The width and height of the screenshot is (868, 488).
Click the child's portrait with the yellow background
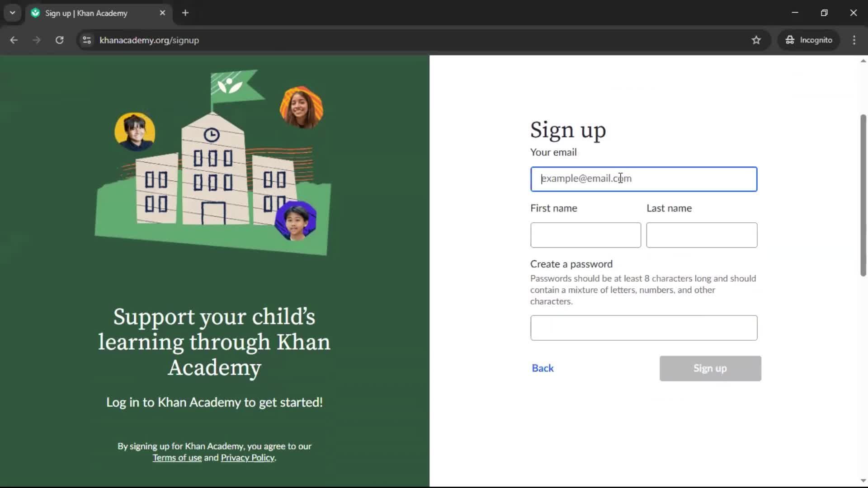[135, 131]
